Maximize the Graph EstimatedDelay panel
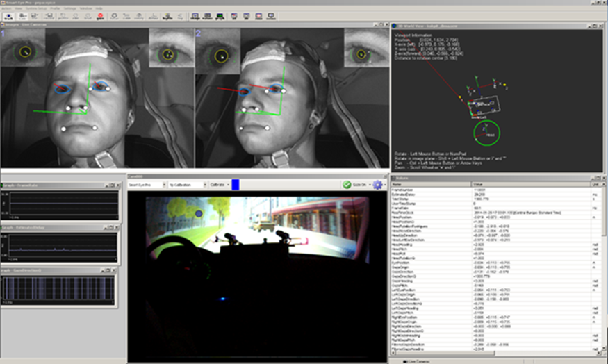608x364 pixels. 113,227
